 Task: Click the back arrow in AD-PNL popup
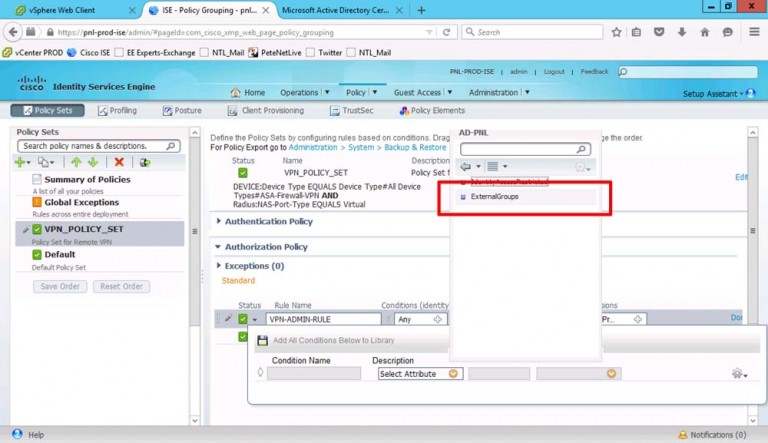coord(466,167)
